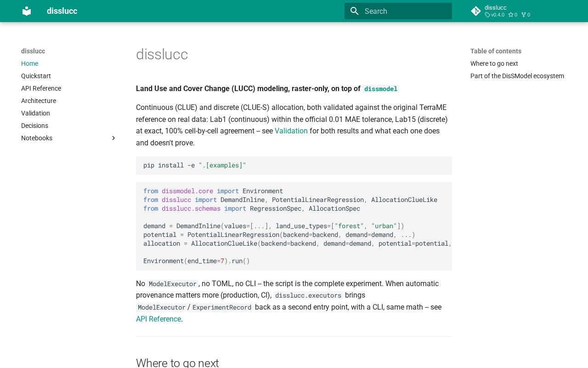Click the disslucc sidebar navigation title
This screenshot has height=368, width=588.
pos(33,51)
